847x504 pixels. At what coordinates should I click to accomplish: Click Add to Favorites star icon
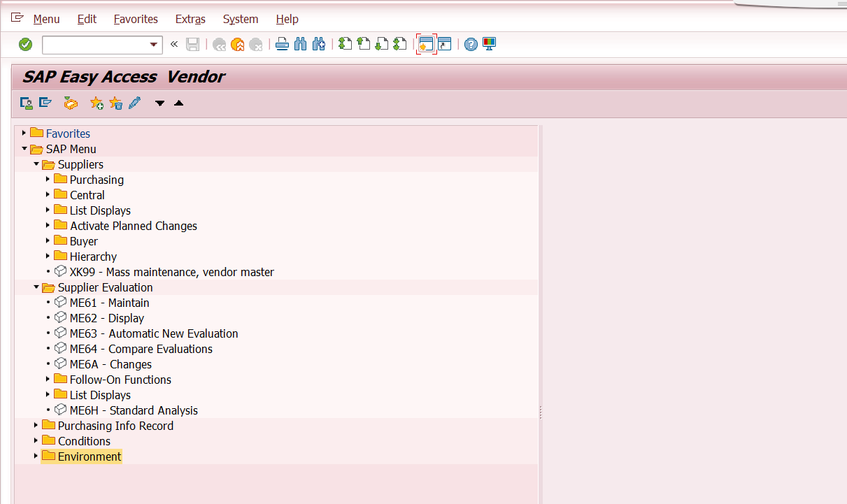point(97,103)
